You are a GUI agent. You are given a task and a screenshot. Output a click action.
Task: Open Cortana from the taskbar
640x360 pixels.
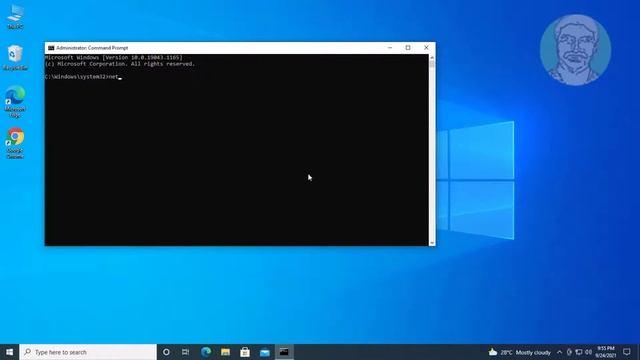coord(166,352)
